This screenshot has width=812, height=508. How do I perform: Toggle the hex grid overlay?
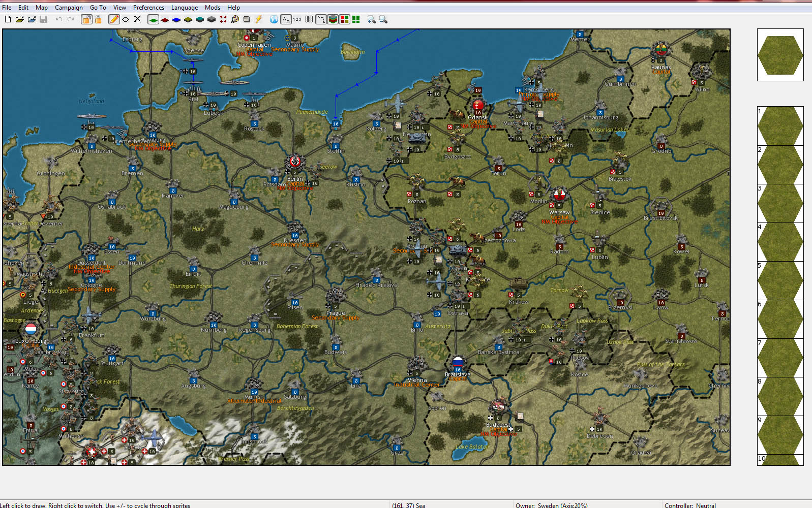click(x=309, y=19)
